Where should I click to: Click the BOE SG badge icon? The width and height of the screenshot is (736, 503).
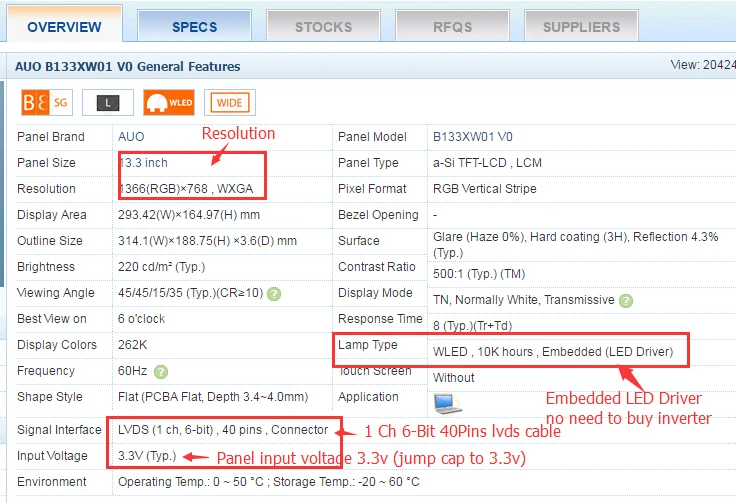pos(46,102)
